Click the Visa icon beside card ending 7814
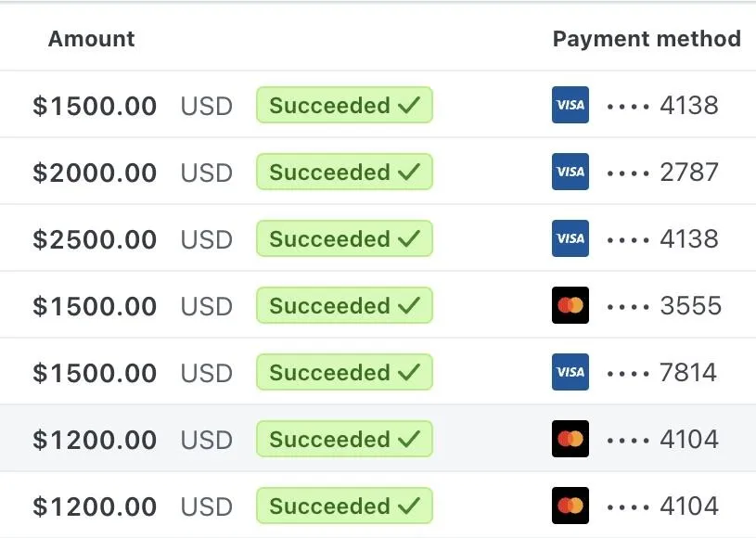The image size is (756, 538). tap(570, 373)
